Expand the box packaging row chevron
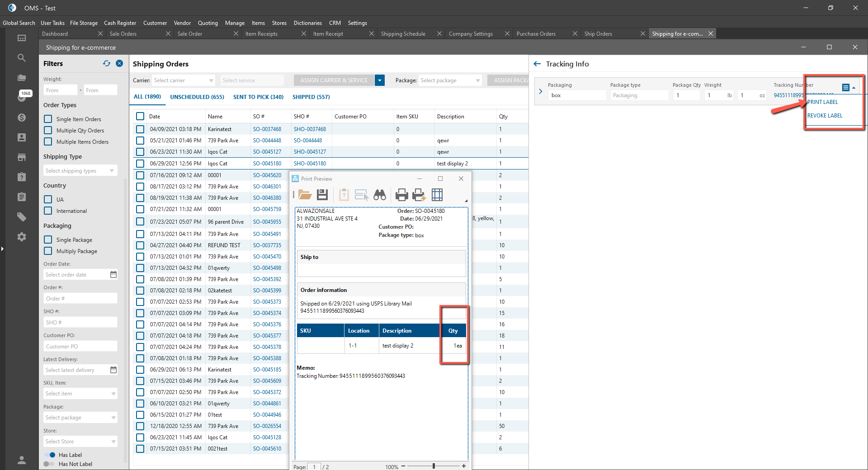The image size is (868, 470). (541, 91)
